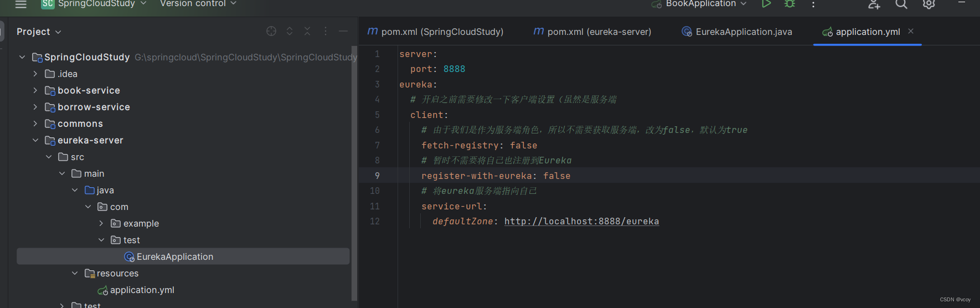Open IDE settings gear icon
The width and height of the screenshot is (980, 308).
coord(929,4)
